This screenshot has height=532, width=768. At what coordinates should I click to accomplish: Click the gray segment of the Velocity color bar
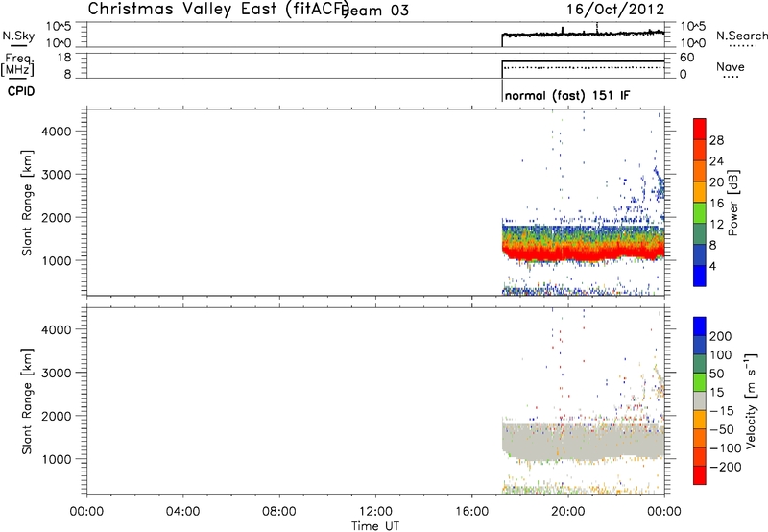(700, 400)
